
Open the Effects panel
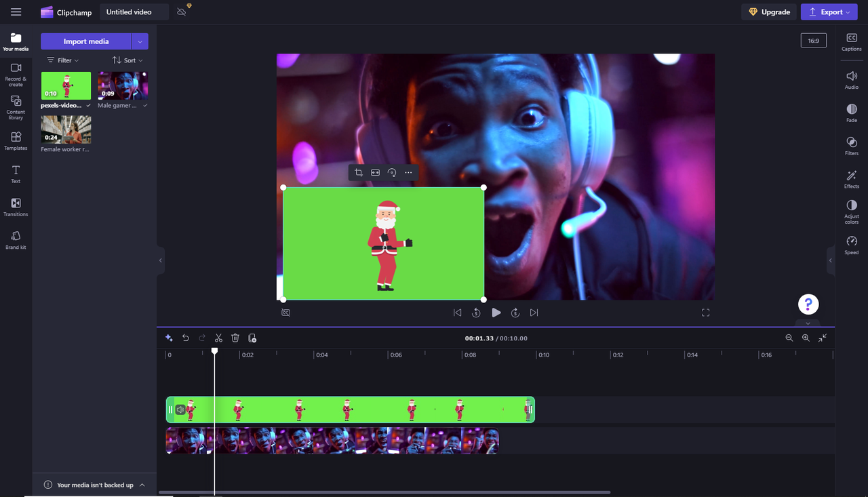tap(851, 178)
